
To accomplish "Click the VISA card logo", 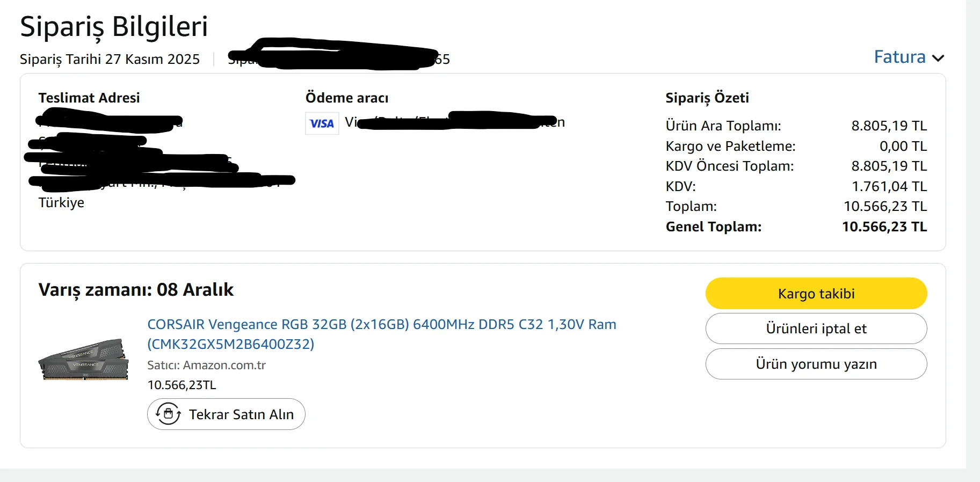I will [322, 123].
